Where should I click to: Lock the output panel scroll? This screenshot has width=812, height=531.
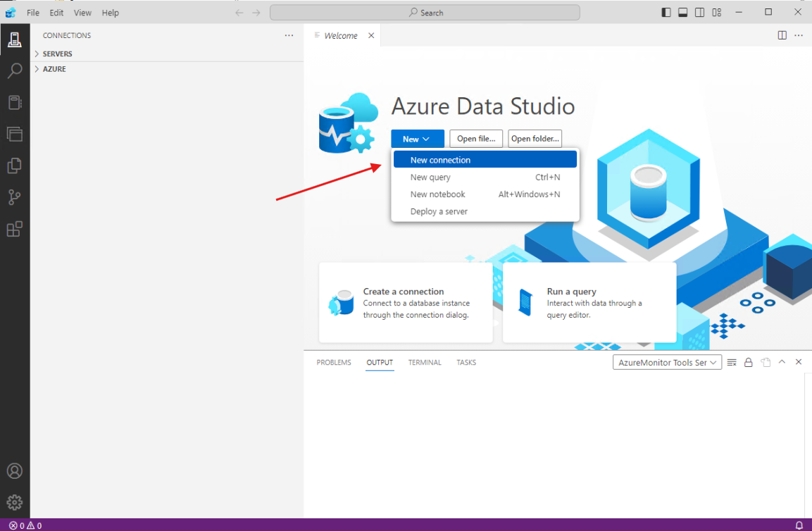click(749, 362)
